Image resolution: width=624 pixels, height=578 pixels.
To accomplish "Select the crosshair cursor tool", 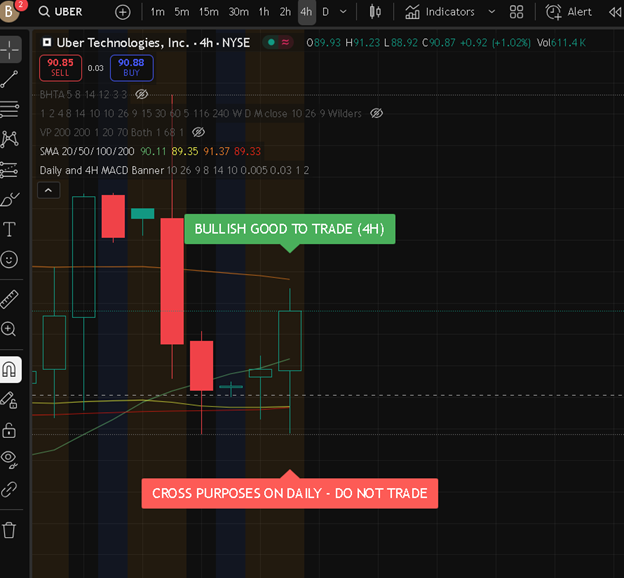I will (x=10, y=50).
